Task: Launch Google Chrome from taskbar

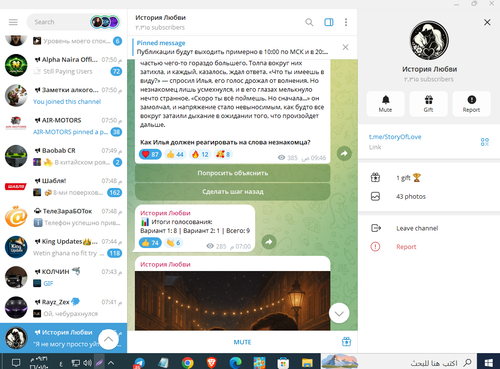Action: 188,362
